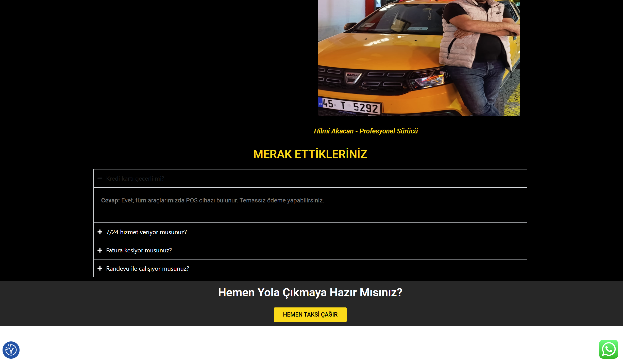This screenshot has width=623, height=364.
Task: Click the plus icon beside Fatura kesiyor question
Action: point(100,250)
